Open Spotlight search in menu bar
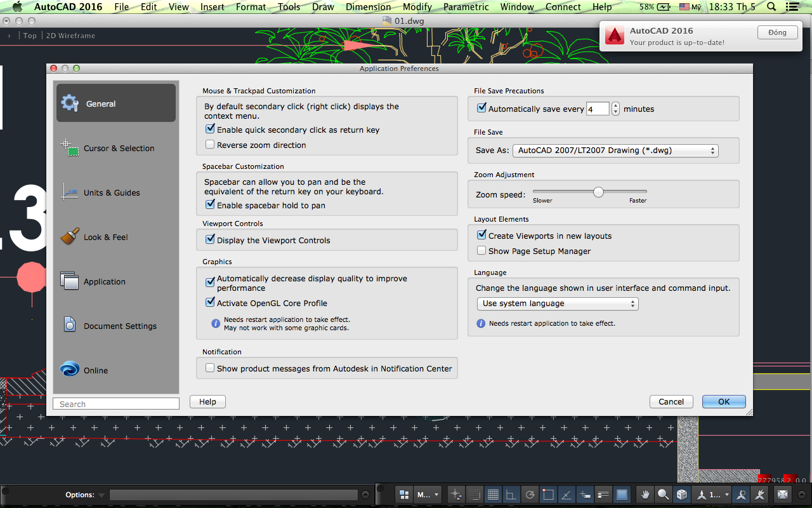Screen dimensions: 812x508 771,7
